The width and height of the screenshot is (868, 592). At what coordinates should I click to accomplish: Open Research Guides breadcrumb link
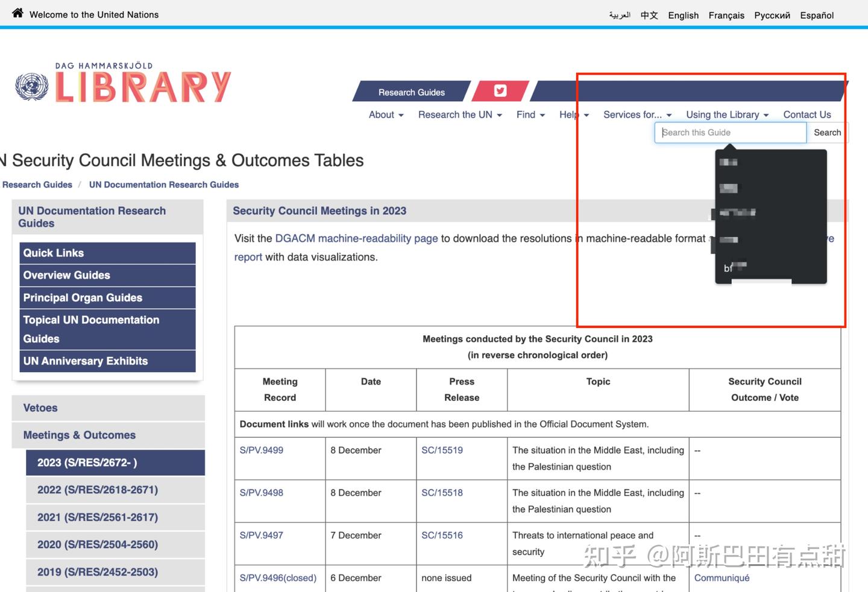37,184
